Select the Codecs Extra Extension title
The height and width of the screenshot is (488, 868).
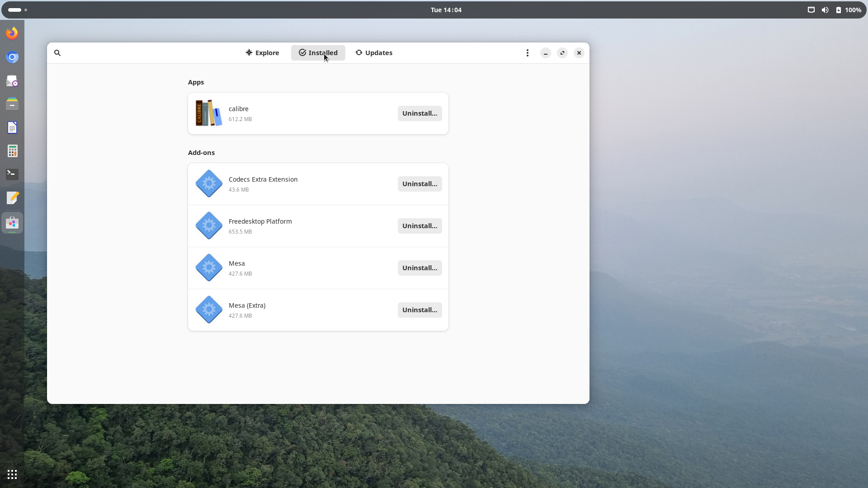coord(263,179)
